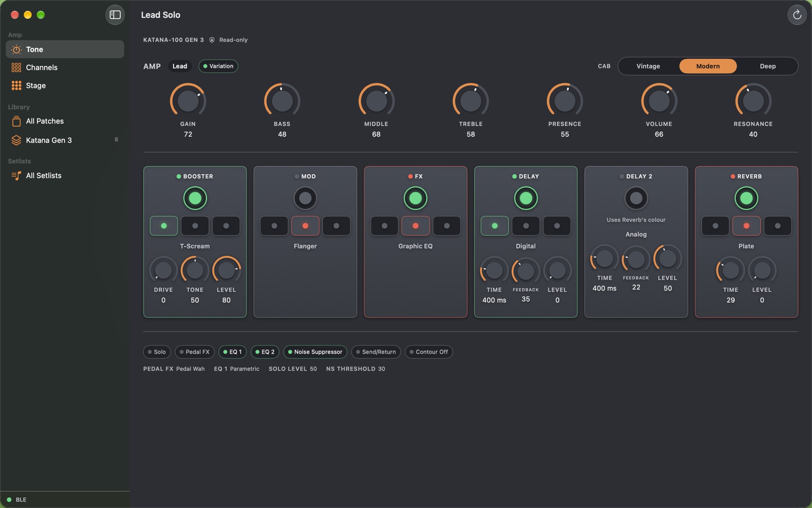This screenshot has height=508, width=812.
Task: Select Delay green colour slot
Action: [495, 226]
